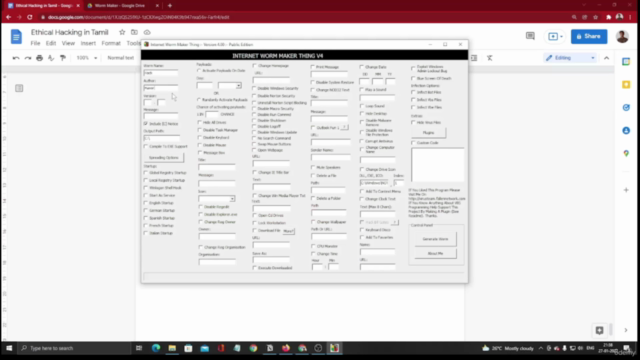Enable the Global Registry Startup checkbox
Screen dimensions: 640x360
(x=146, y=173)
